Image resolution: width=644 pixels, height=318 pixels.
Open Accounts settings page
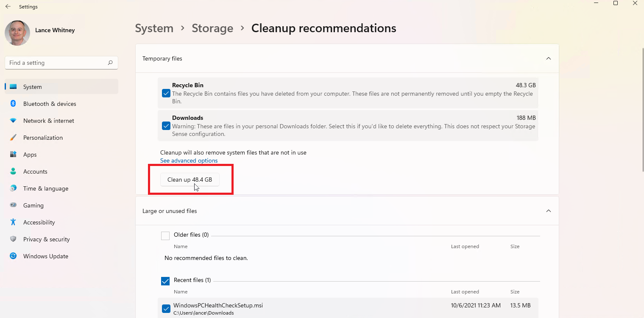pos(61,171)
